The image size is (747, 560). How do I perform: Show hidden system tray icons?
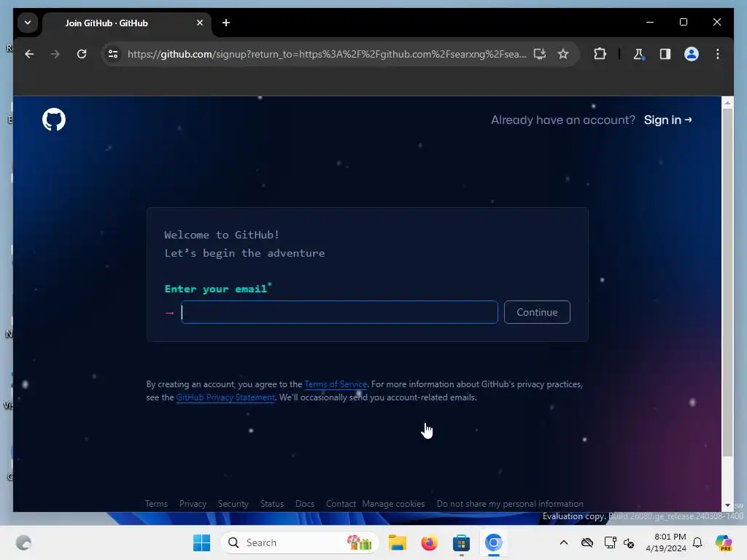[564, 542]
